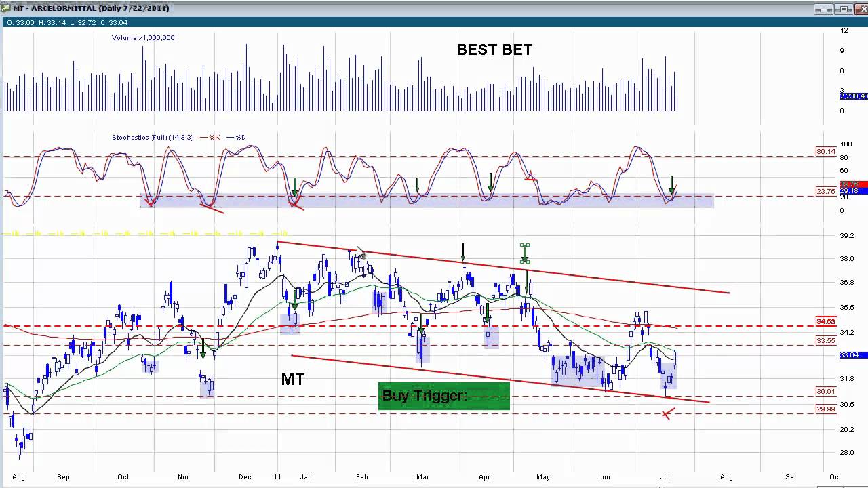This screenshot has width=868, height=488.
Task: Click the 'May' label on the date axis
Action: coord(543,477)
